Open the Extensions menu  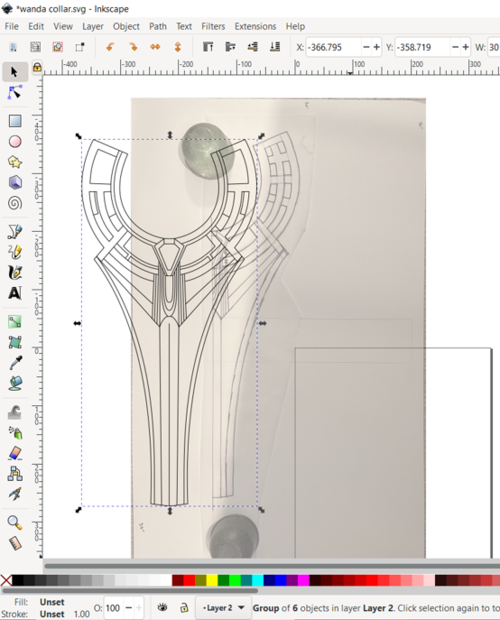click(255, 26)
